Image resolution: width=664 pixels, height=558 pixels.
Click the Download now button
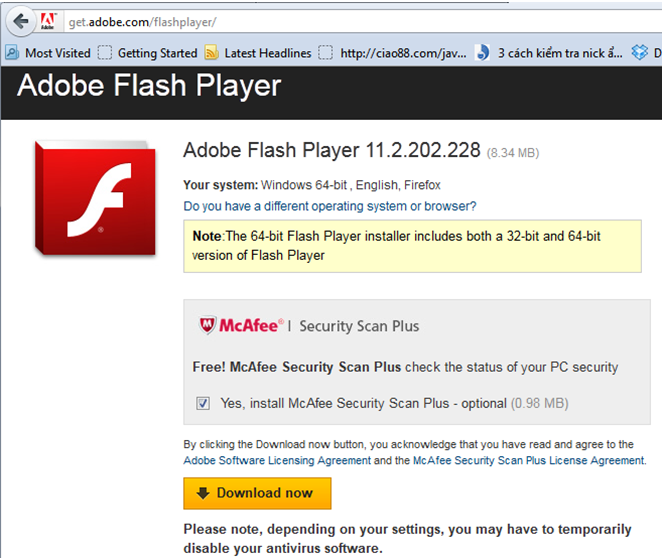257,493
